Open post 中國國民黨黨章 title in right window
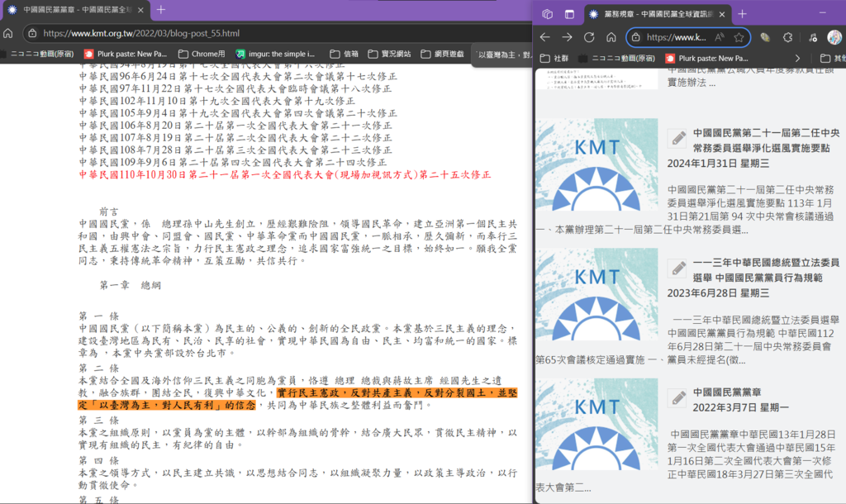This screenshot has width=846, height=504. pyautogui.click(x=727, y=392)
